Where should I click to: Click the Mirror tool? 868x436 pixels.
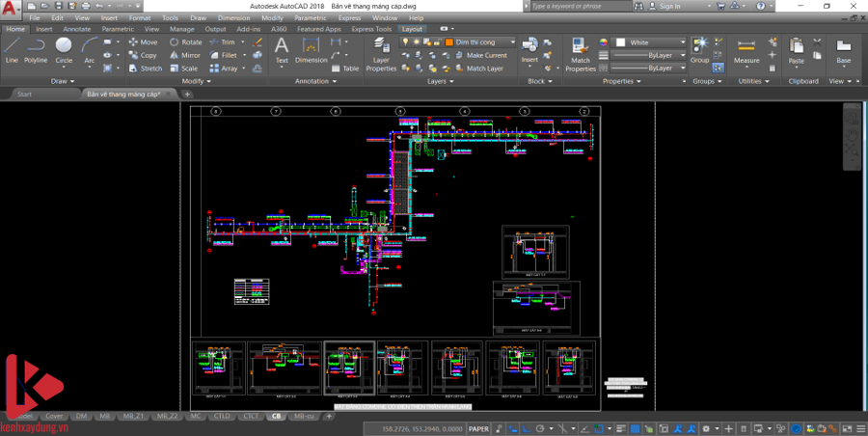(185, 55)
